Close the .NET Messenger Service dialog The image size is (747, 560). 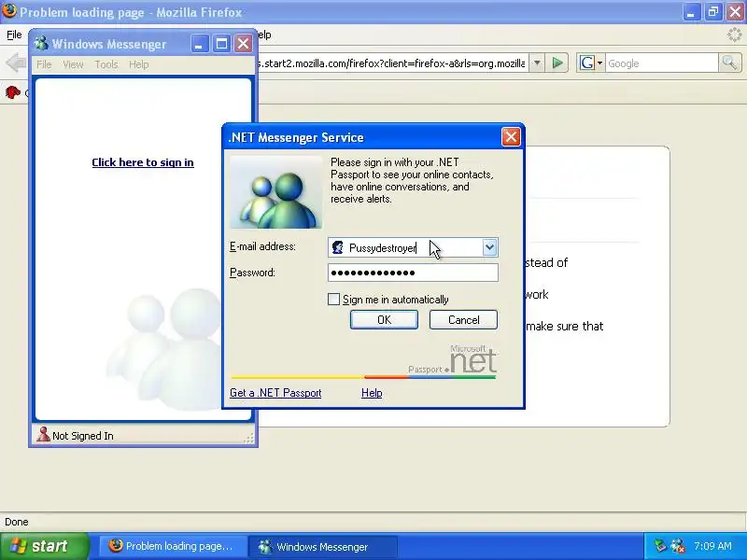click(x=511, y=137)
